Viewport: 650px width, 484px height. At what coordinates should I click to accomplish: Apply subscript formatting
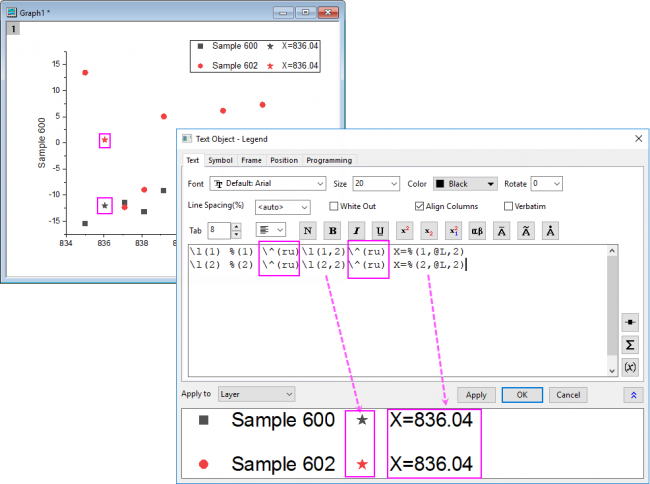429,230
